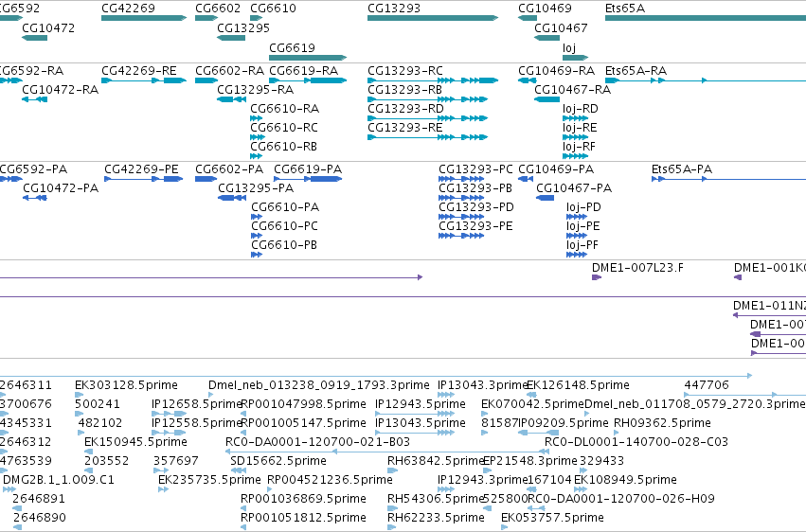This screenshot has height=532, width=806.
Task: Click the CG13295 gene bar
Action: (231, 38)
